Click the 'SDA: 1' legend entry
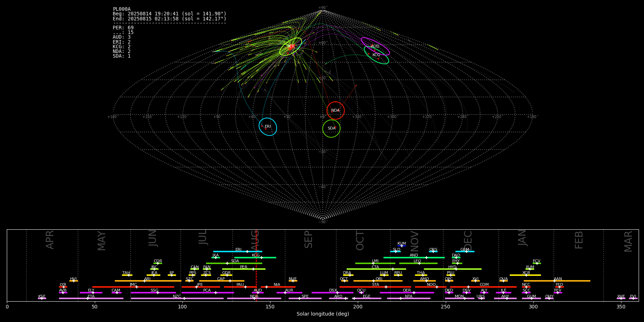Screen dimensions: 644x322 pyautogui.click(x=122, y=56)
